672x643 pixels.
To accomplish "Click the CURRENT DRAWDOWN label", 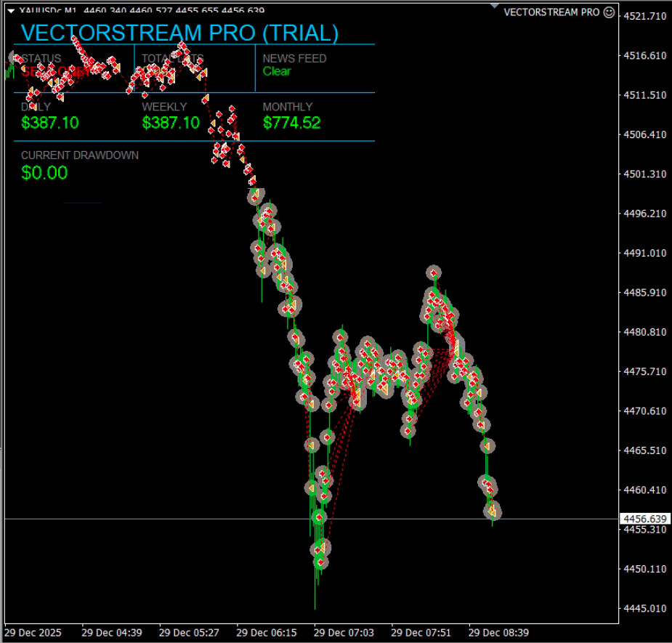I will click(80, 155).
